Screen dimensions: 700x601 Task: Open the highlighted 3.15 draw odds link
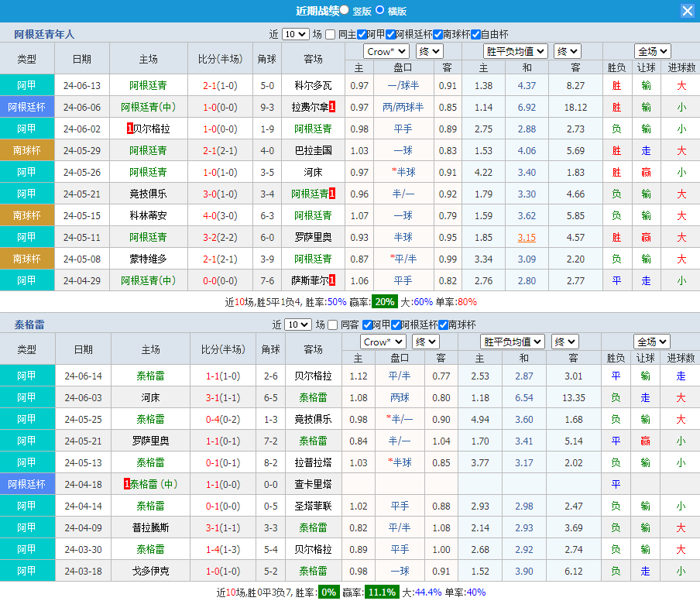click(527, 237)
